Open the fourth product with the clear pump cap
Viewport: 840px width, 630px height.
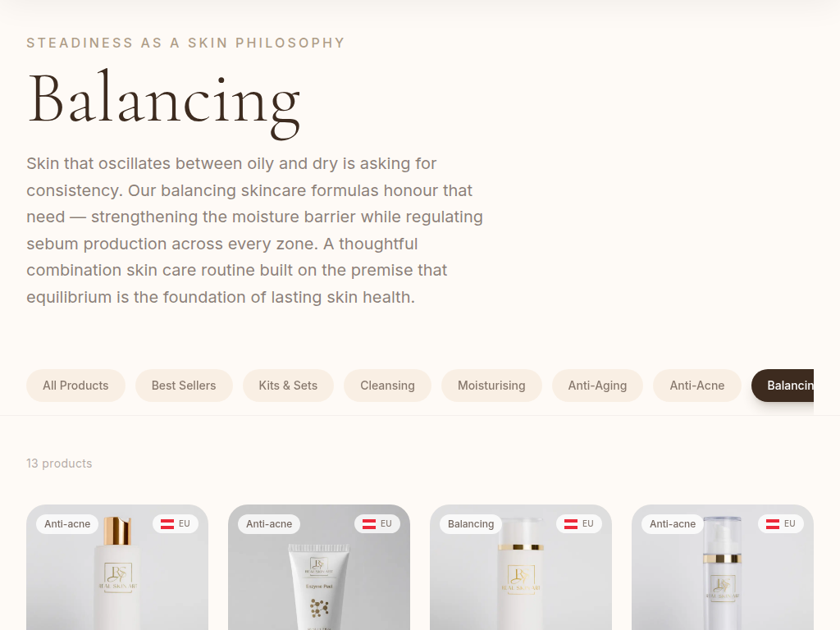click(x=723, y=582)
